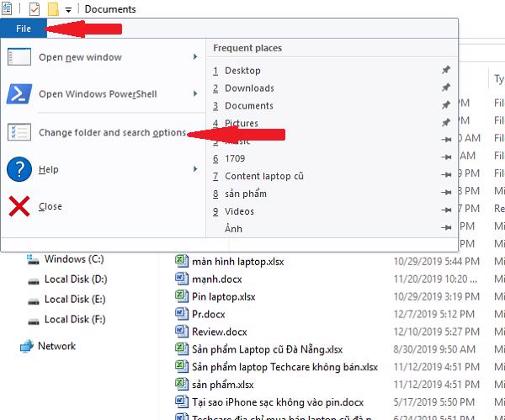Select Windows (C:) drive in navigation pane
The width and height of the screenshot is (505, 420).
coord(74,259)
